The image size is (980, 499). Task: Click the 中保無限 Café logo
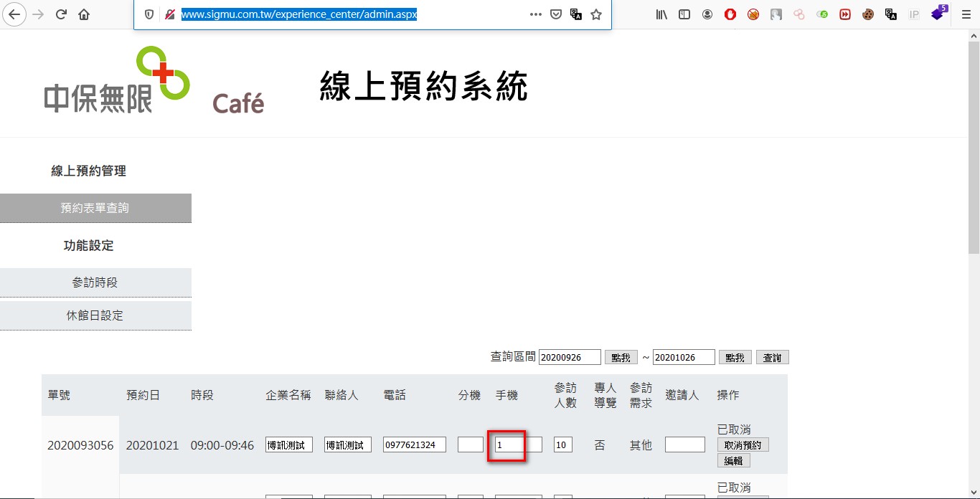tap(154, 80)
